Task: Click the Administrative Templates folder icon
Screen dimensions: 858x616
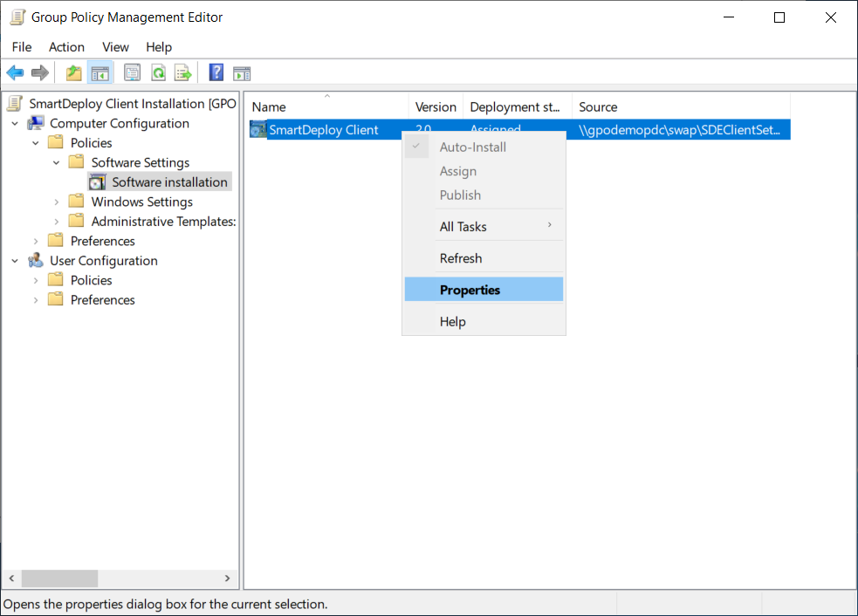Action: point(77,221)
